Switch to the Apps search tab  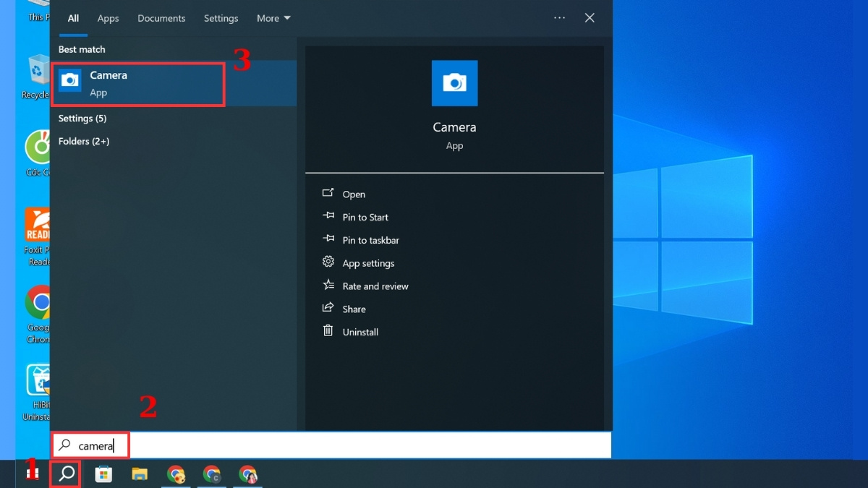(x=108, y=18)
